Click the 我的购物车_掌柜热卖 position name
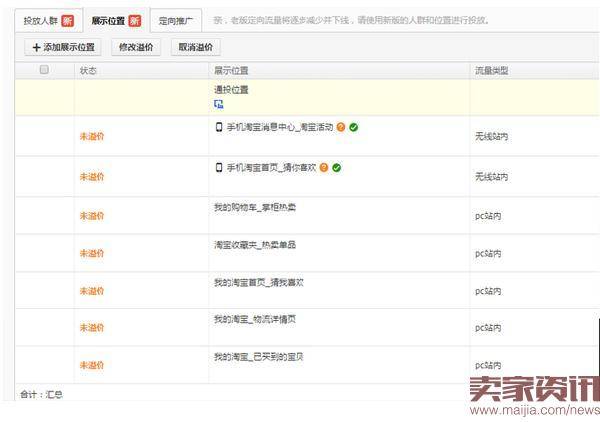 coord(255,207)
